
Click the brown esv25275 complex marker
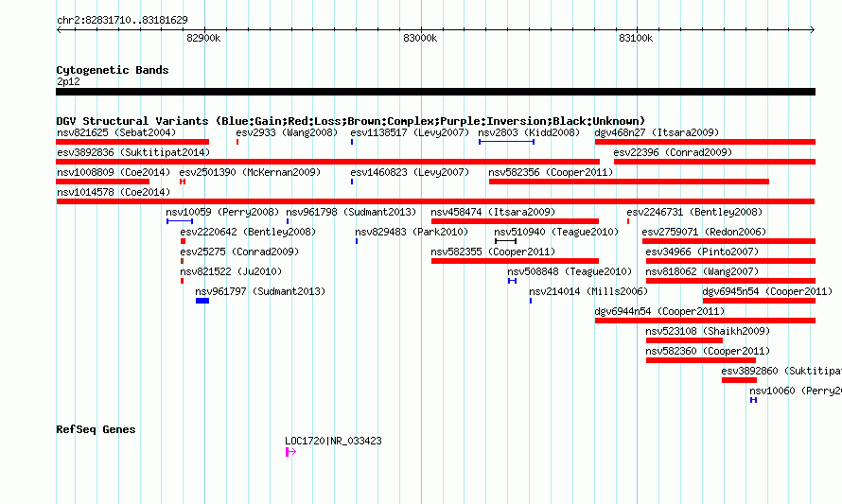click(x=182, y=261)
